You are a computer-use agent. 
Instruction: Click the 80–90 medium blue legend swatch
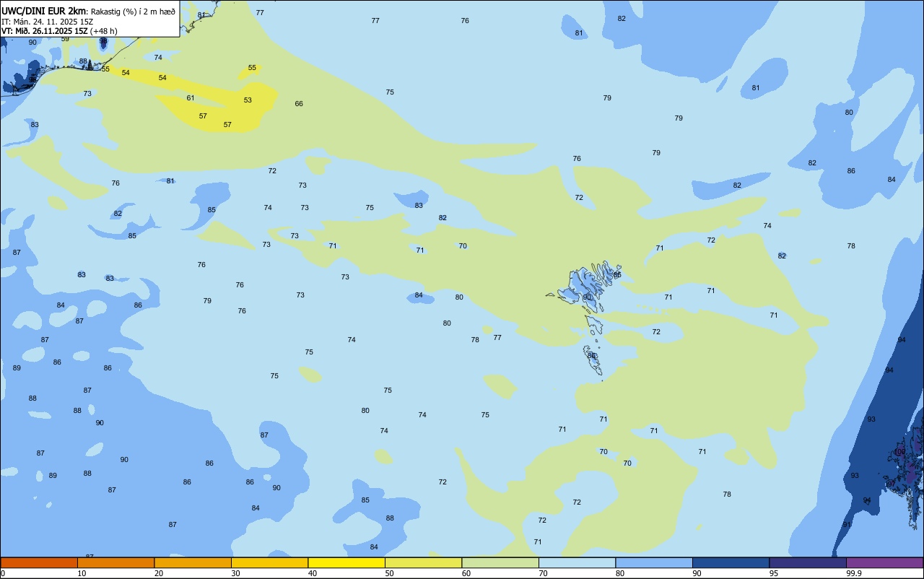[654, 562]
